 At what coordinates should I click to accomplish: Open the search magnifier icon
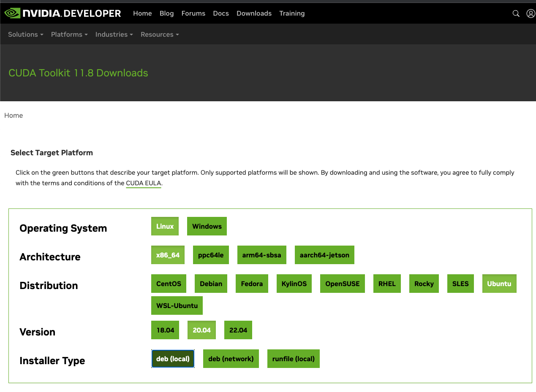click(x=516, y=14)
